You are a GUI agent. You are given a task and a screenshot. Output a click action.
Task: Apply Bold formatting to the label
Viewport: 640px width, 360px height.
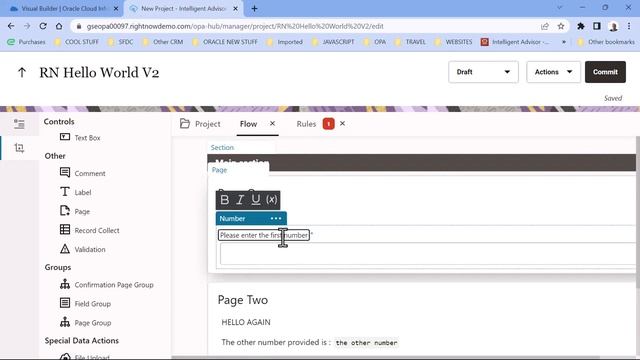pos(224,200)
